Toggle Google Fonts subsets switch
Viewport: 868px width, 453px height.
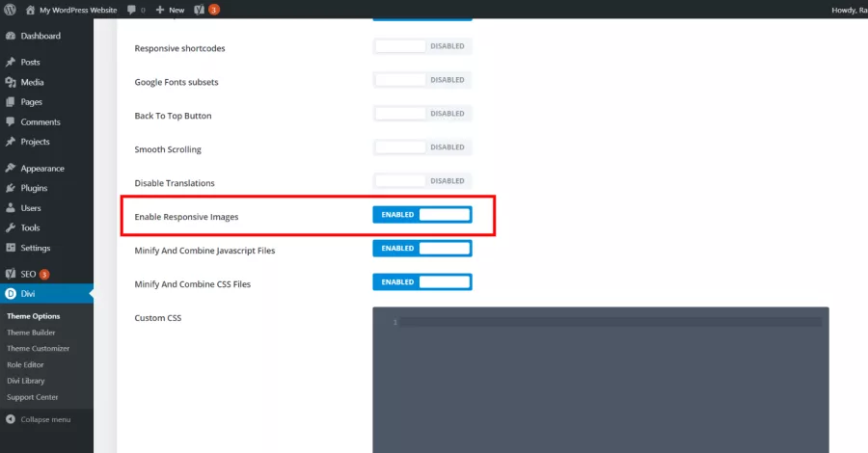(422, 80)
